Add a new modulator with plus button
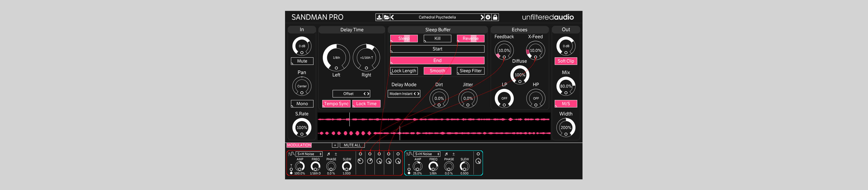Viewport: 868px width, 190px height. pos(335,145)
